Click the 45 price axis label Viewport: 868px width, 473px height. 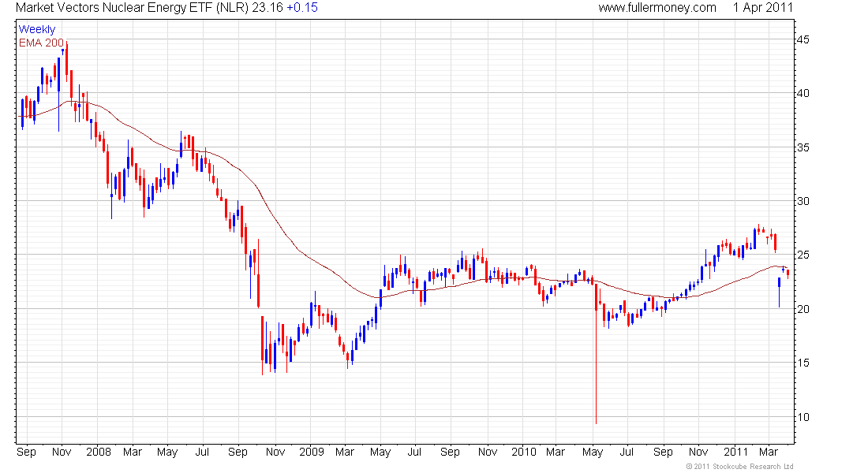point(803,40)
